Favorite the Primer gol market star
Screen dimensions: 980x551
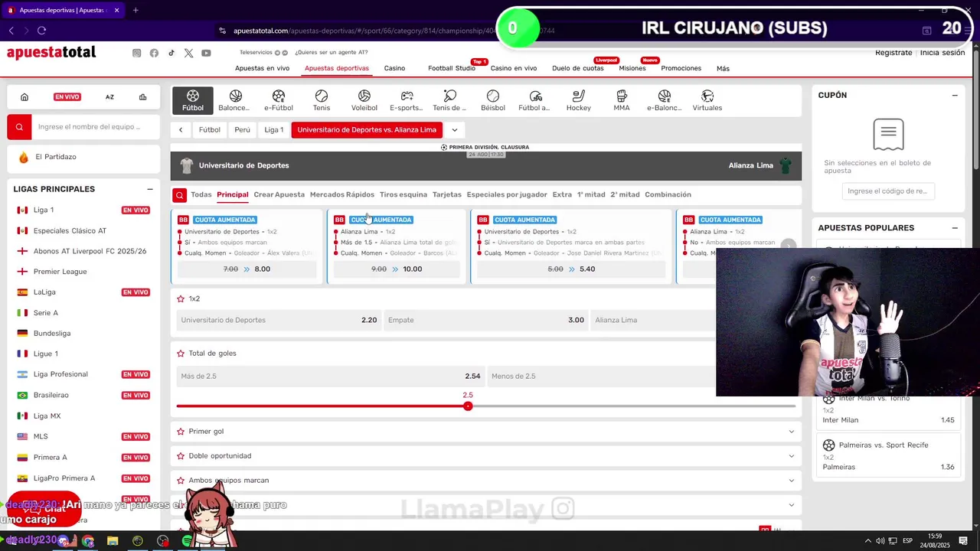tap(181, 432)
